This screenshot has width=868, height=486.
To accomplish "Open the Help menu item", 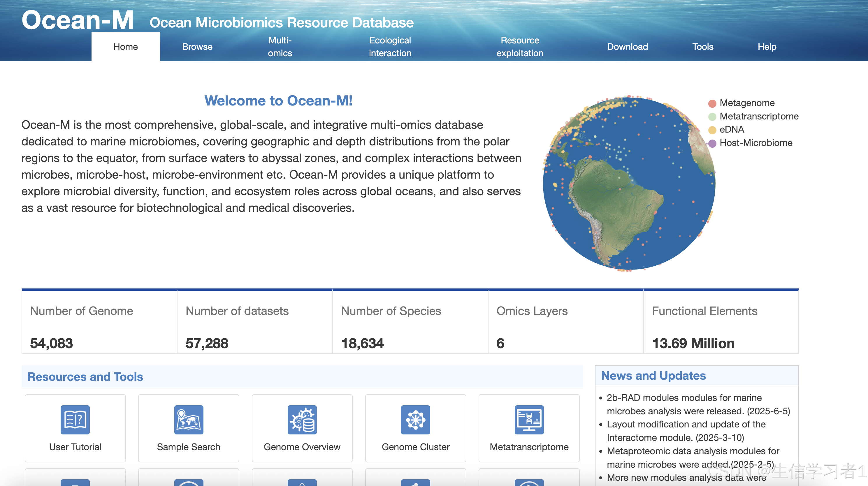I will 767,47.
